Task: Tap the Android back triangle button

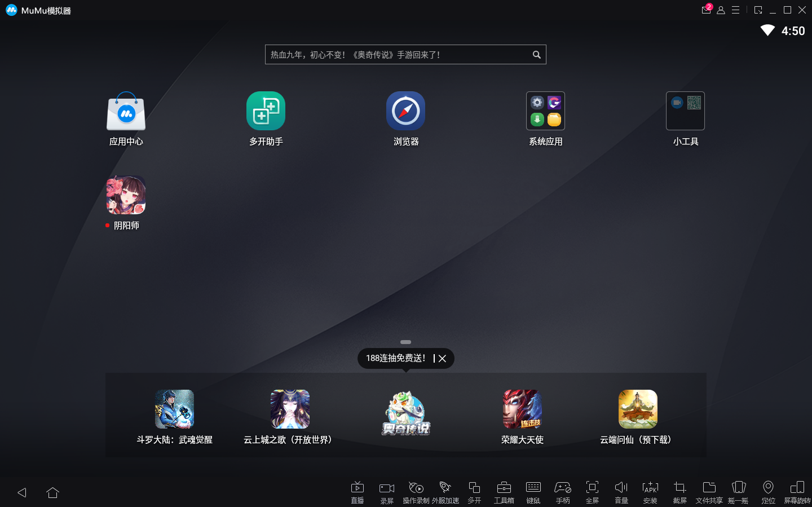Action: [x=22, y=492]
